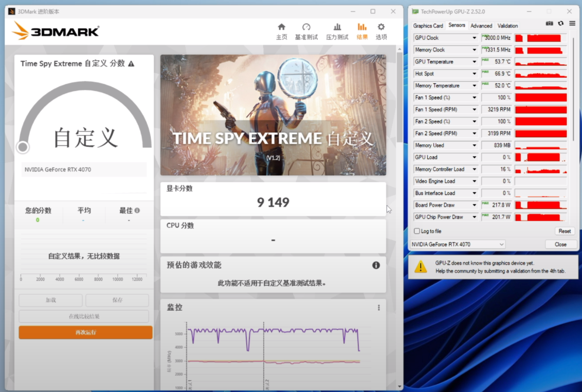Viewport: 582px width, 392px height.
Task: Go to the 3DMark home (主页) icon
Action: 281,27
